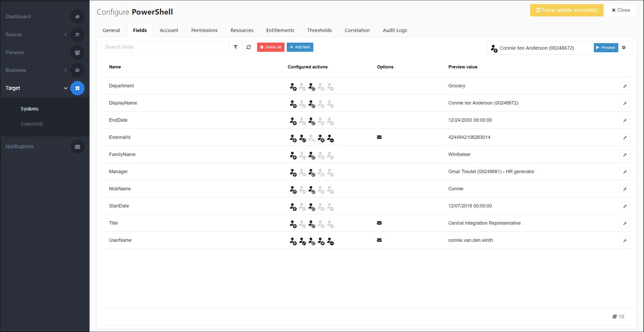Click the Add field button

[300, 47]
